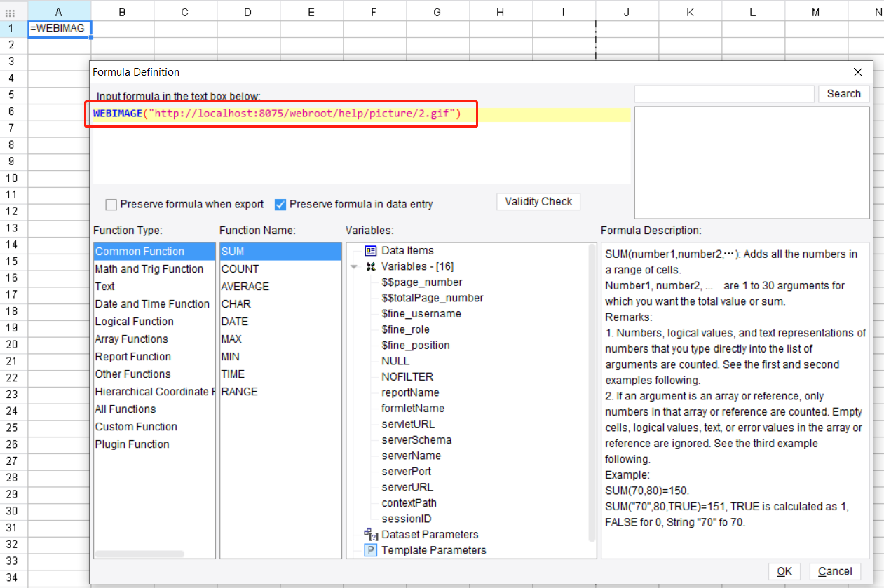Click the Variables node icon with crossed arrows
Screen dimensions: 884x588
[x=369, y=266]
